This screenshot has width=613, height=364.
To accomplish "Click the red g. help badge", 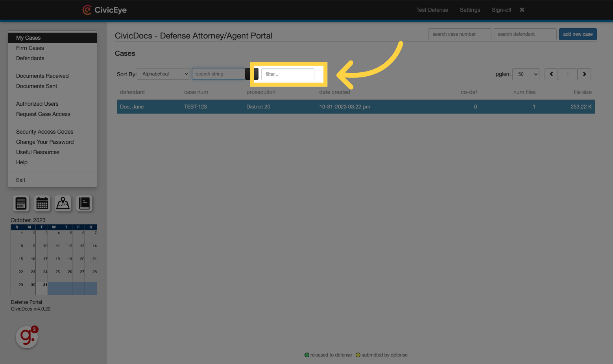I will (27, 337).
